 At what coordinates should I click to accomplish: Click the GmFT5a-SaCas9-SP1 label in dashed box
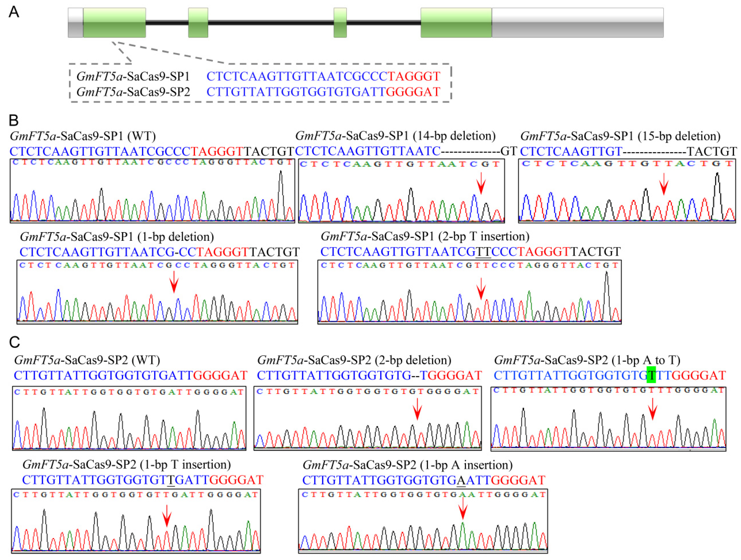coord(133,76)
